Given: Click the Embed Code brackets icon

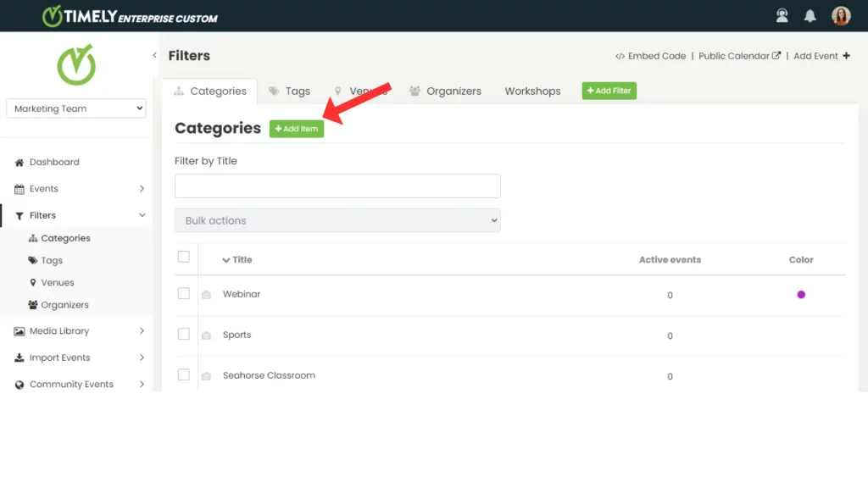Looking at the screenshot, I should pyautogui.click(x=620, y=57).
